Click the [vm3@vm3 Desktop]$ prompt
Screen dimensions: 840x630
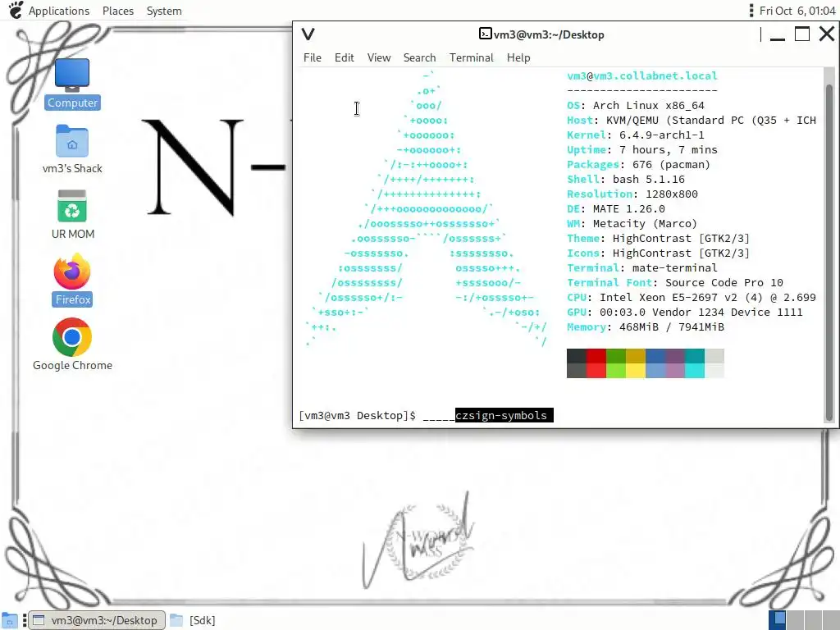(x=357, y=416)
